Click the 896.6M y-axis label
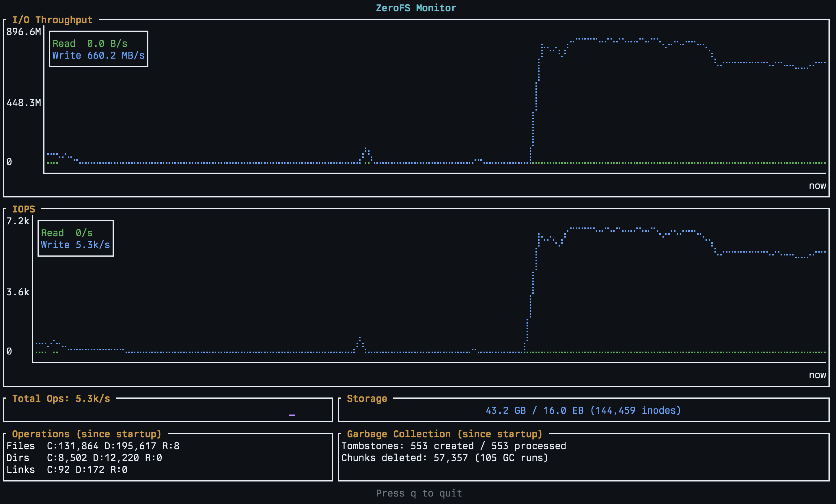This screenshot has width=836, height=504. 23,31
